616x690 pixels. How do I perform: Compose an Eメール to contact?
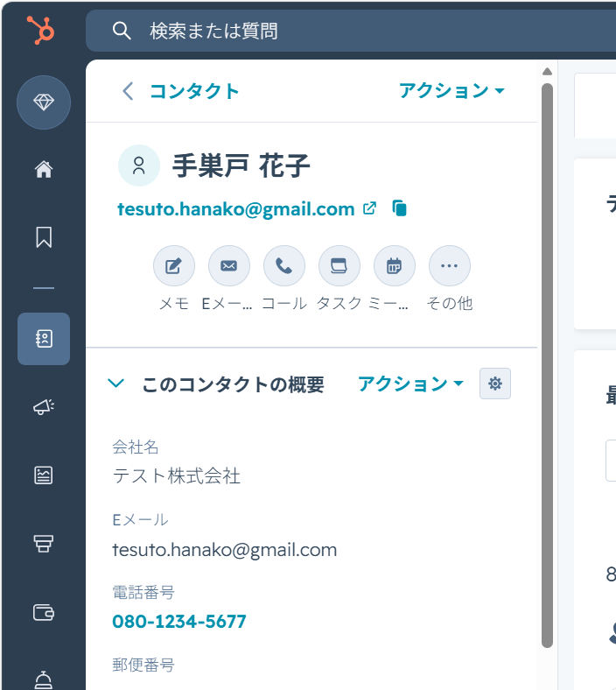[229, 266]
